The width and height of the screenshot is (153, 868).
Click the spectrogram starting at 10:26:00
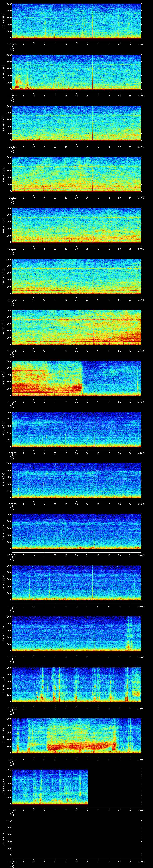click(76, 123)
